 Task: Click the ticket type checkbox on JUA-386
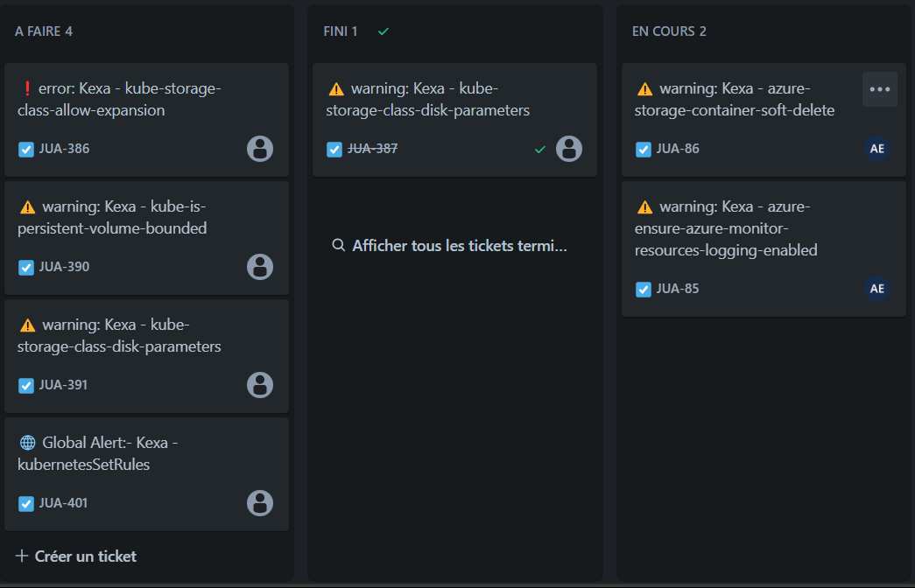tap(25, 149)
